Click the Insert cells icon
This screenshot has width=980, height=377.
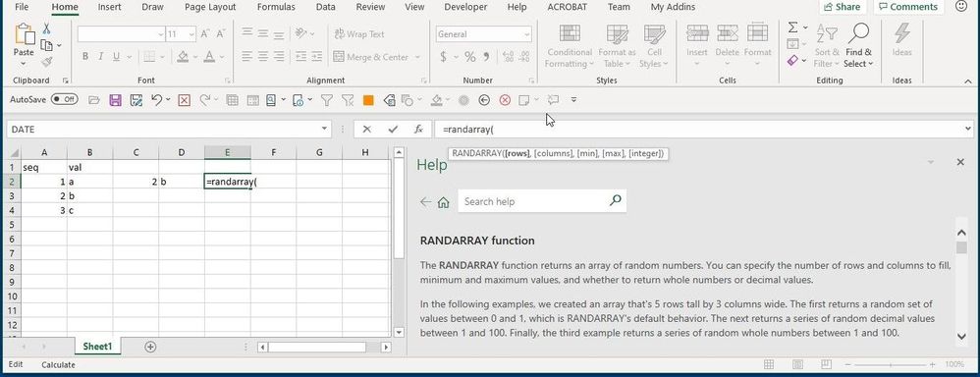(x=697, y=33)
